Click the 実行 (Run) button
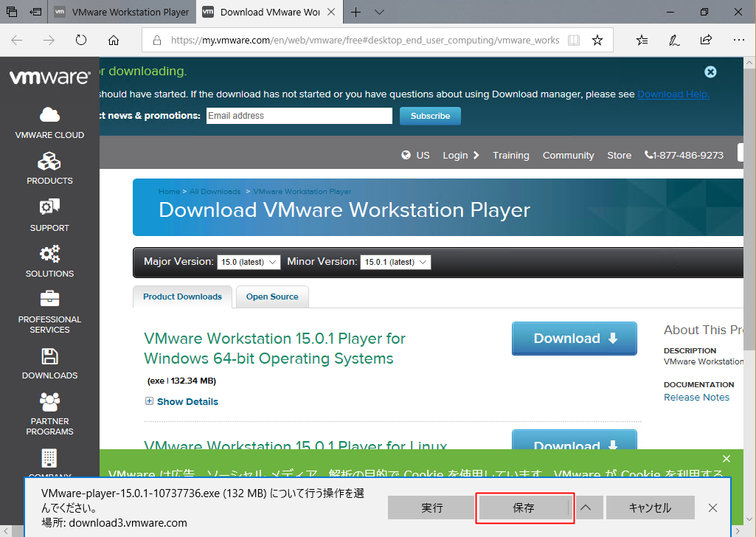The image size is (756, 537). tap(431, 507)
